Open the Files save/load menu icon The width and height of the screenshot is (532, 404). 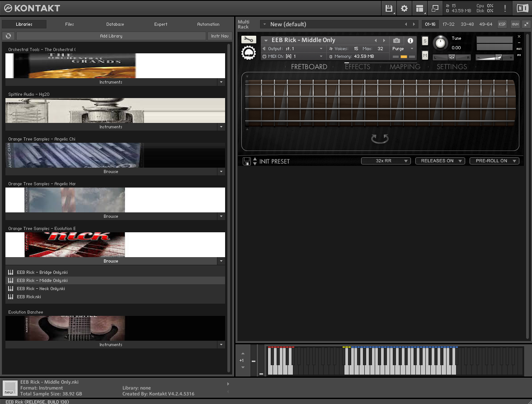click(389, 8)
